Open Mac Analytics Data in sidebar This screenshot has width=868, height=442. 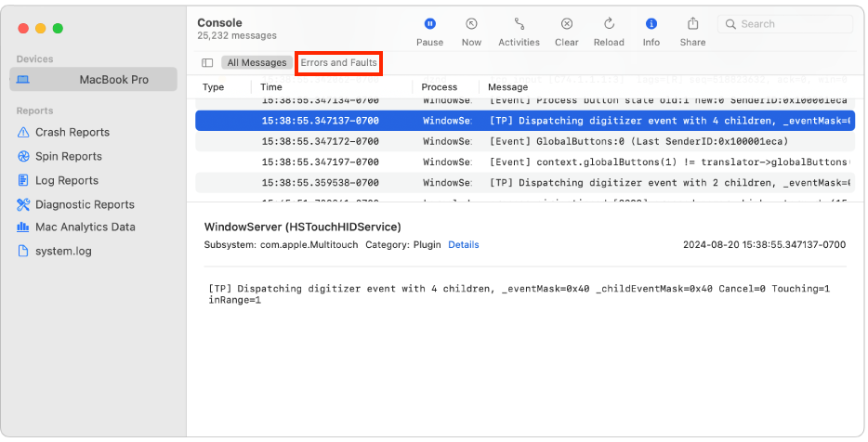85,227
